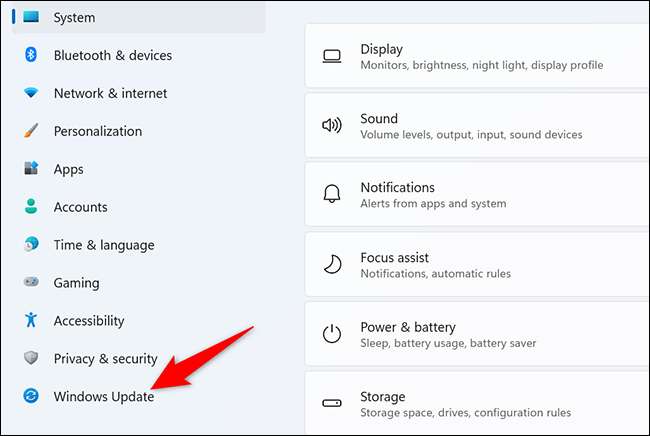650x436 pixels.
Task: Go to Privacy & security section
Action: tap(105, 359)
